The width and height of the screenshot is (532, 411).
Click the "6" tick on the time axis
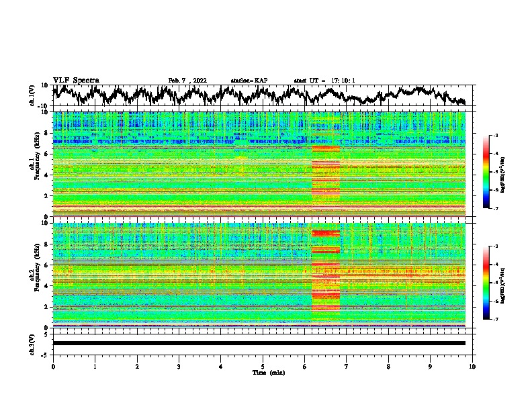point(305,367)
